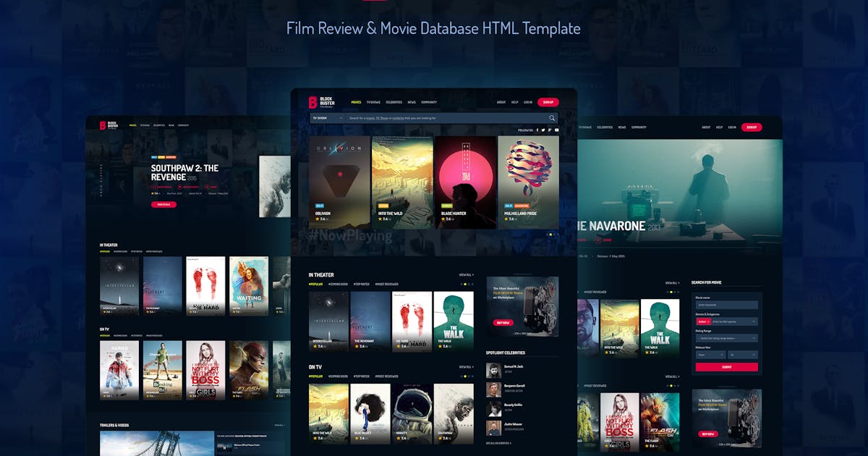This screenshot has width=868, height=456.
Task: Select CELEBRITIES menu in center window
Action: 394,102
